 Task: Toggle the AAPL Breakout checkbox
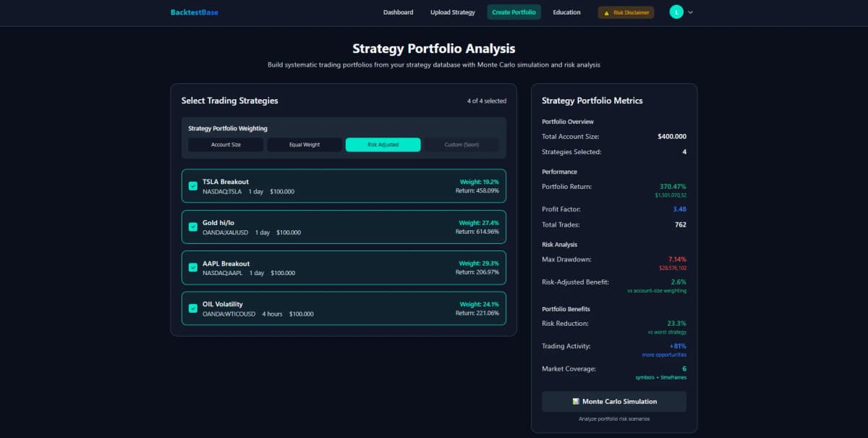pos(193,267)
